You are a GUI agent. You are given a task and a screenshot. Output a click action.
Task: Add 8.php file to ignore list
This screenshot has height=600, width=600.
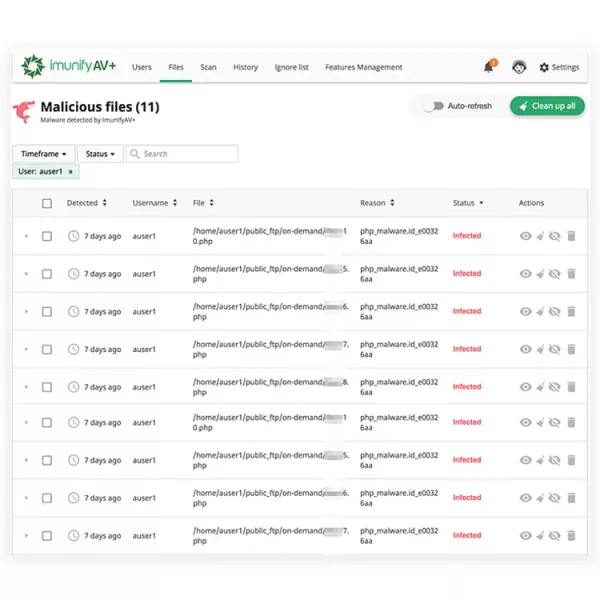pyautogui.click(x=554, y=387)
